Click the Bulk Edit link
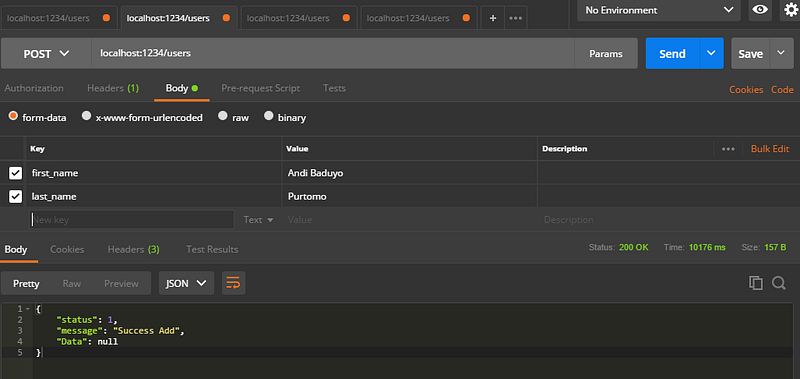800x379 pixels. pyautogui.click(x=770, y=149)
